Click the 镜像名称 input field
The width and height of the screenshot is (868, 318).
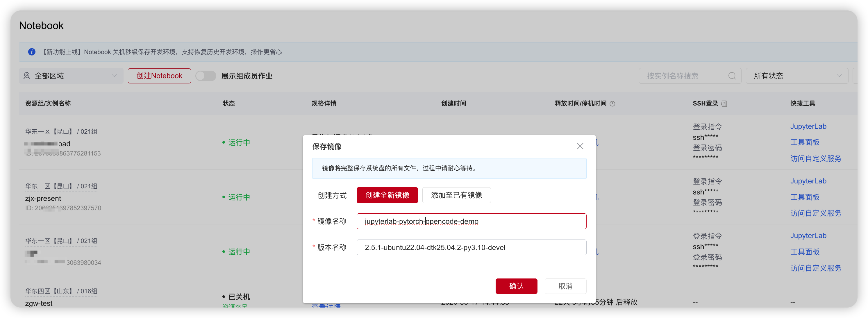pos(471,221)
